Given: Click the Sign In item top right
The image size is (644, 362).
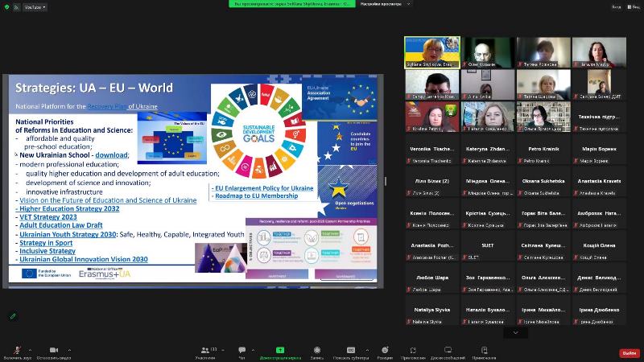Looking at the screenshot, I should pos(617,7).
